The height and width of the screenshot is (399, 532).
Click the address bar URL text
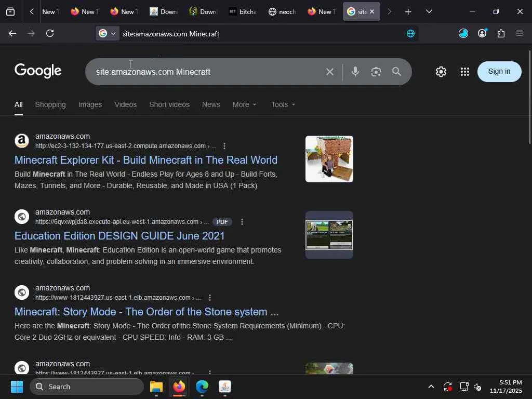point(171,34)
